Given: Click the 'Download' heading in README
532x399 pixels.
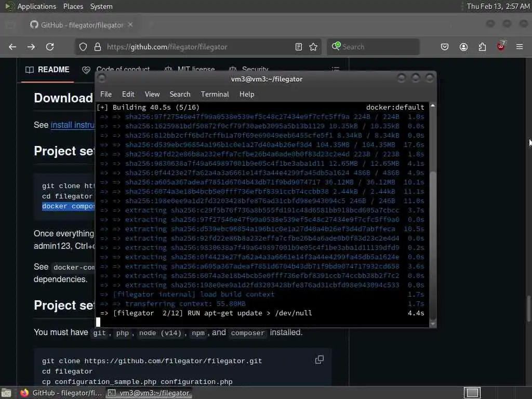Looking at the screenshot, I should [63, 98].
